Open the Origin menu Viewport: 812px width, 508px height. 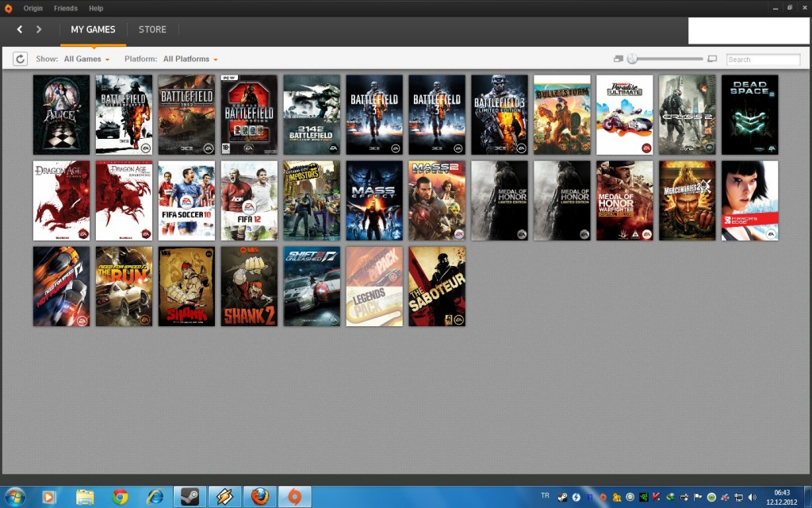[33, 8]
